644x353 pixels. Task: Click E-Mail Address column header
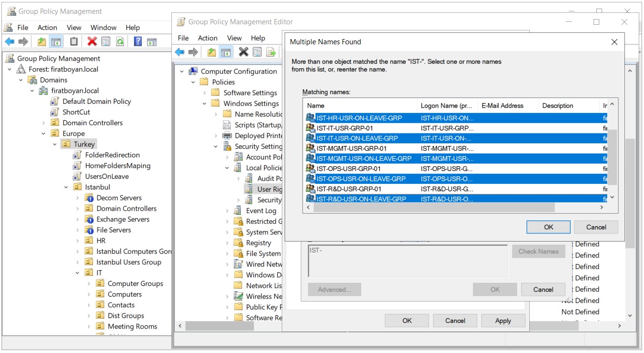tap(508, 106)
